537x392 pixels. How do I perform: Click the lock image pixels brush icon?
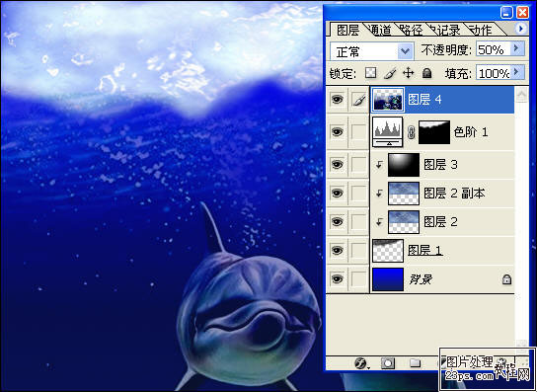pyautogui.click(x=390, y=73)
